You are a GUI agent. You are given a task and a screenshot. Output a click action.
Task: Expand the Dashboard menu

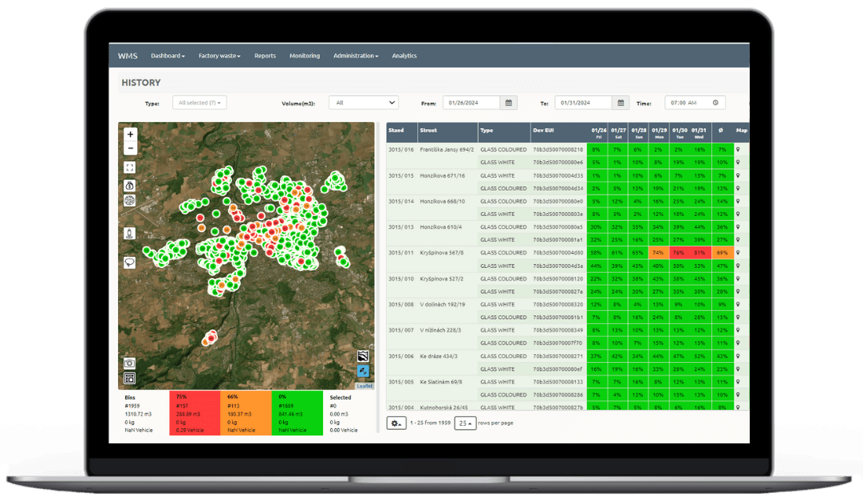tap(167, 56)
